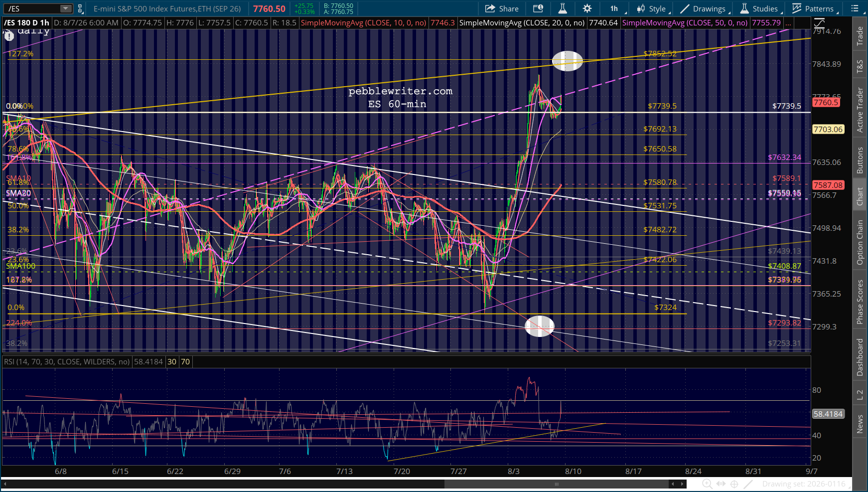Open chart settings gear icon

pos(587,8)
